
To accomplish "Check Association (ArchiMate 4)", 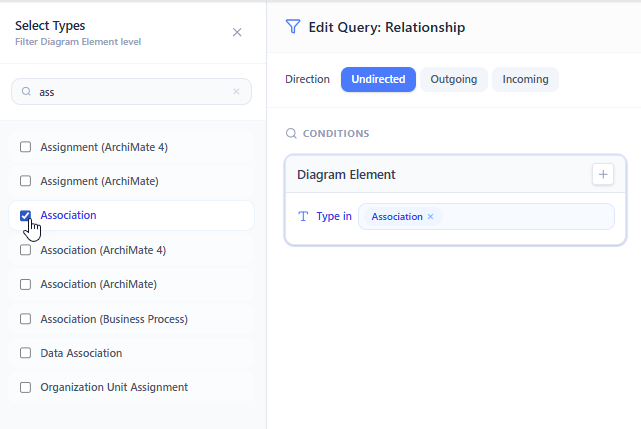I will click(x=25, y=250).
